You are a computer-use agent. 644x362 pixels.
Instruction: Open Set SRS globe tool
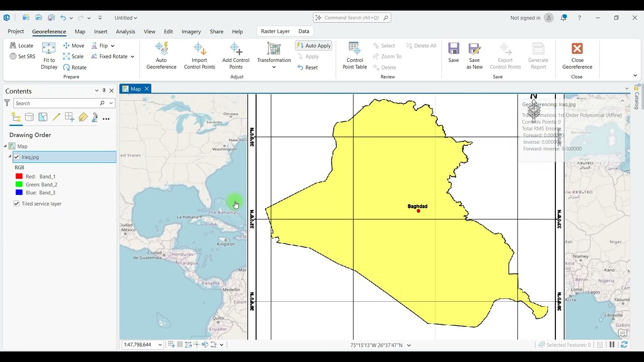23,56
